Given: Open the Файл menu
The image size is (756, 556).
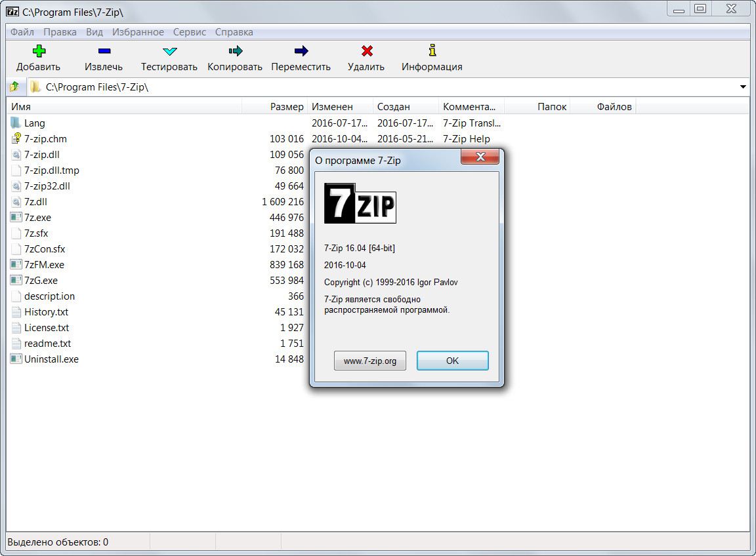Looking at the screenshot, I should 22,31.
